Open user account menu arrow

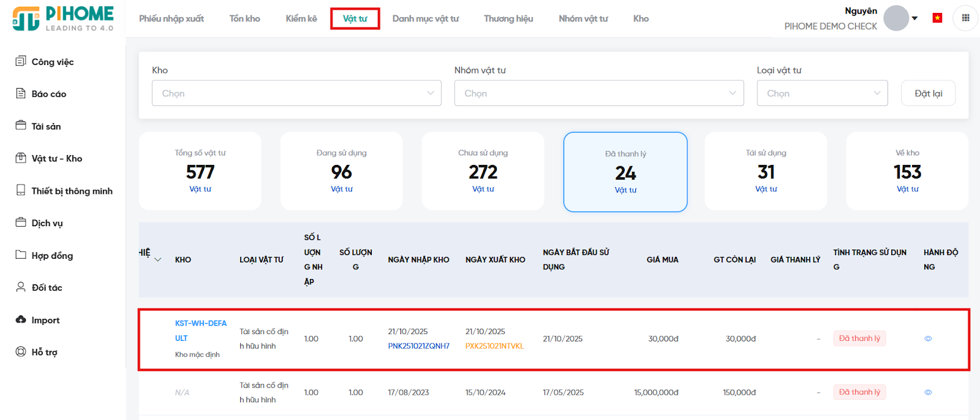pos(914,18)
